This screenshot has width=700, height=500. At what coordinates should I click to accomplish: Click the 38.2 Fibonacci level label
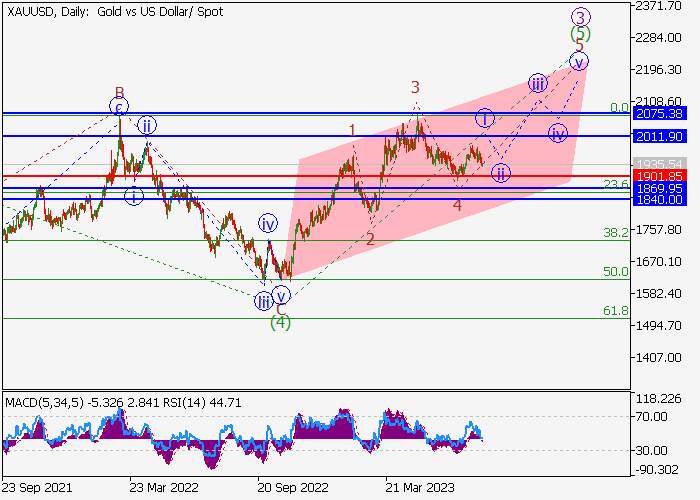pos(616,232)
